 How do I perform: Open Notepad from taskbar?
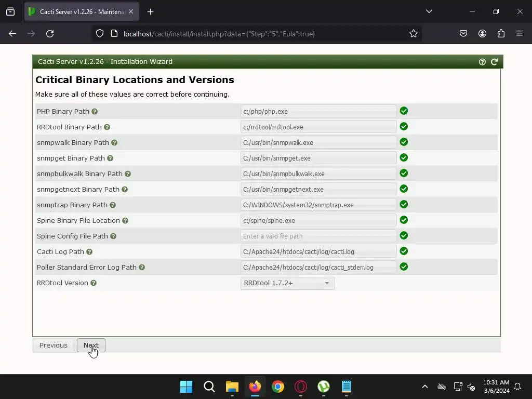coord(346,387)
